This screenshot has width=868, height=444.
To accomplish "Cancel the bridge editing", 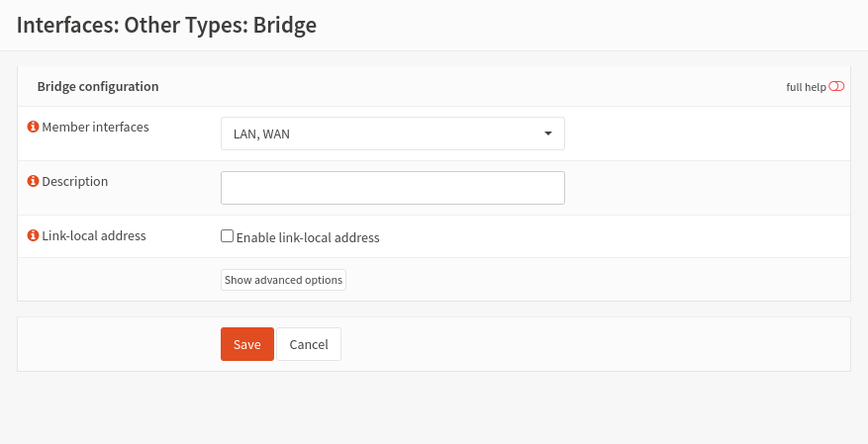I will (x=309, y=344).
